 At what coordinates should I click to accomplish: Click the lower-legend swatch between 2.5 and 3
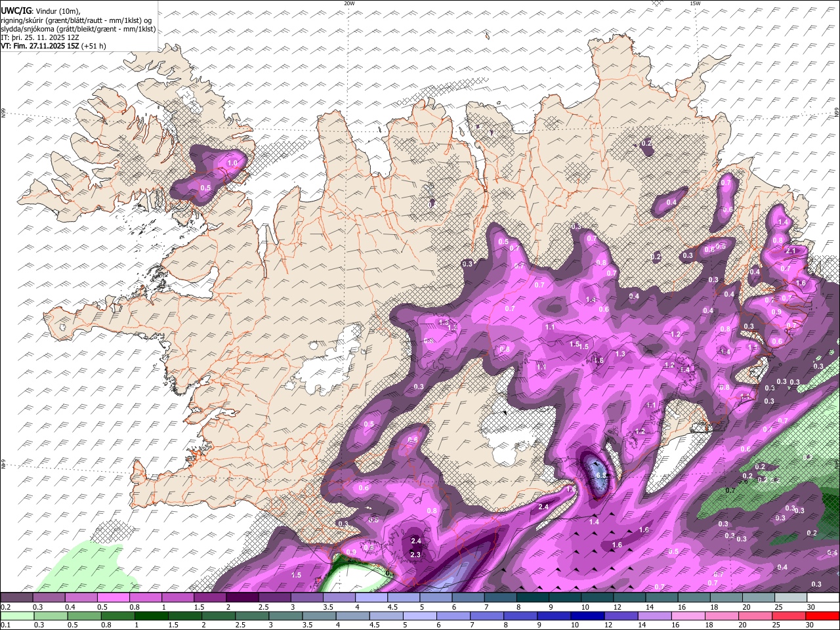(253, 616)
